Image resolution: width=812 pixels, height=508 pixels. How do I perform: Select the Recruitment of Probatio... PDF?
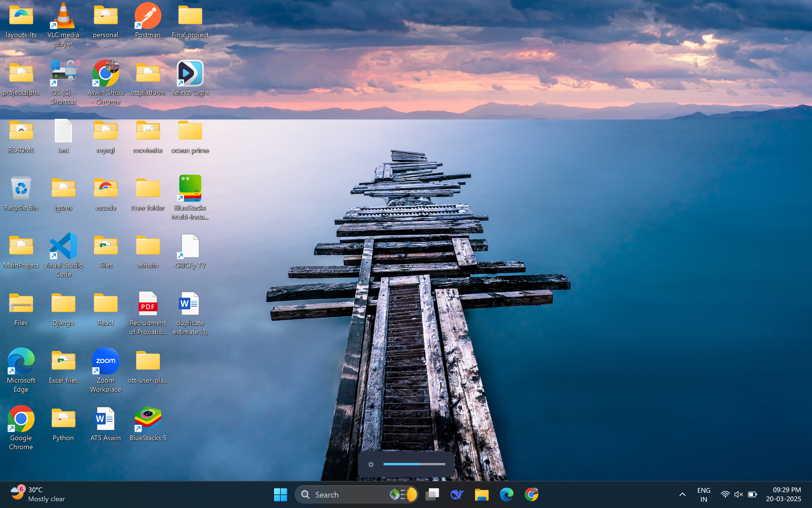click(148, 304)
